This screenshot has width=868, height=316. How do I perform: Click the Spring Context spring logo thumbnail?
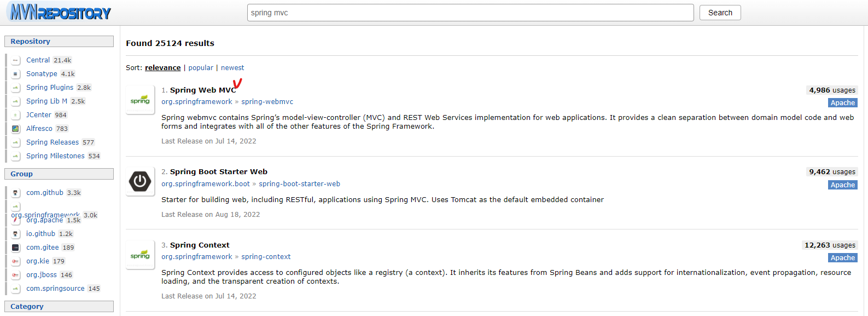140,255
